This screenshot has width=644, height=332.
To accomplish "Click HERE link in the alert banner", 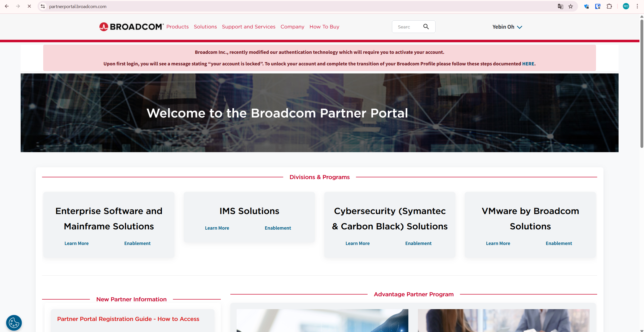I will coord(528,64).
